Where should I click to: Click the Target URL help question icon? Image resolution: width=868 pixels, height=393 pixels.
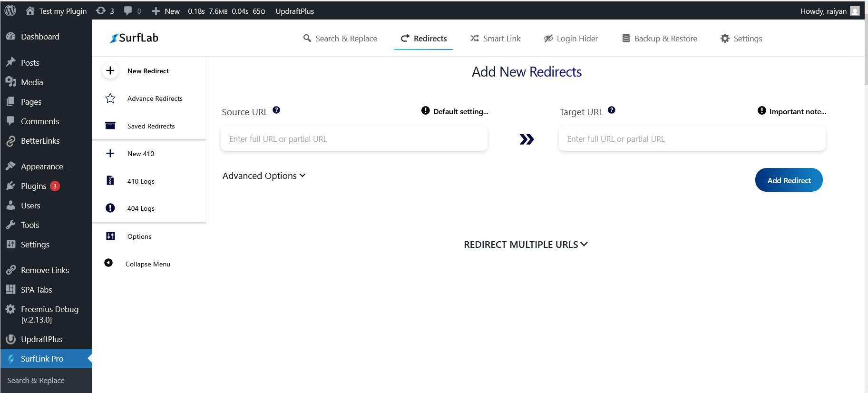[x=612, y=110]
